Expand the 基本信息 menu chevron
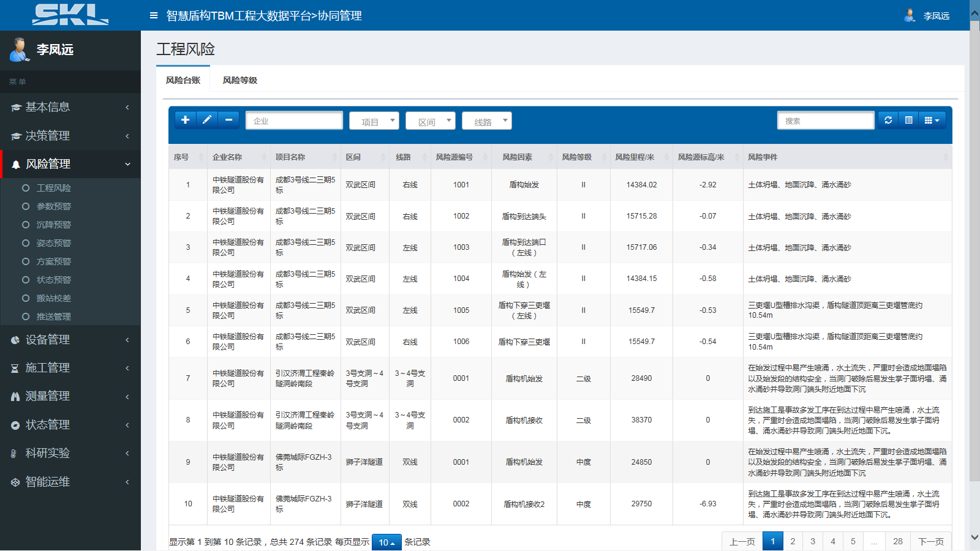 pyautogui.click(x=127, y=107)
